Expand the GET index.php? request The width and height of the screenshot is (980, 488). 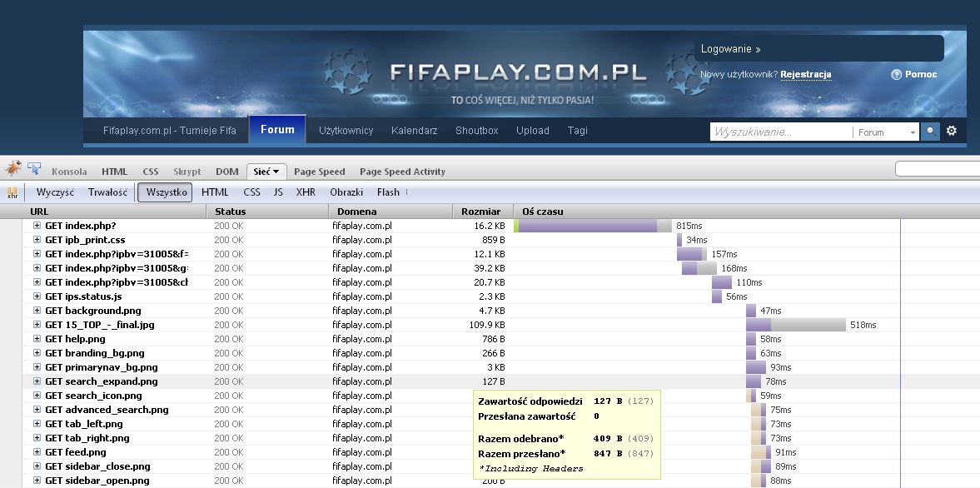coord(37,226)
